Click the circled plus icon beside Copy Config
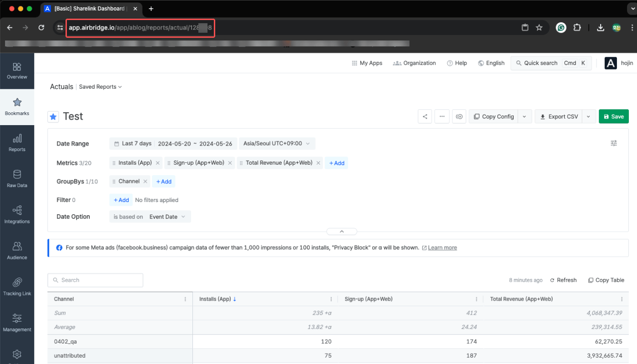637x364 pixels. click(x=459, y=116)
